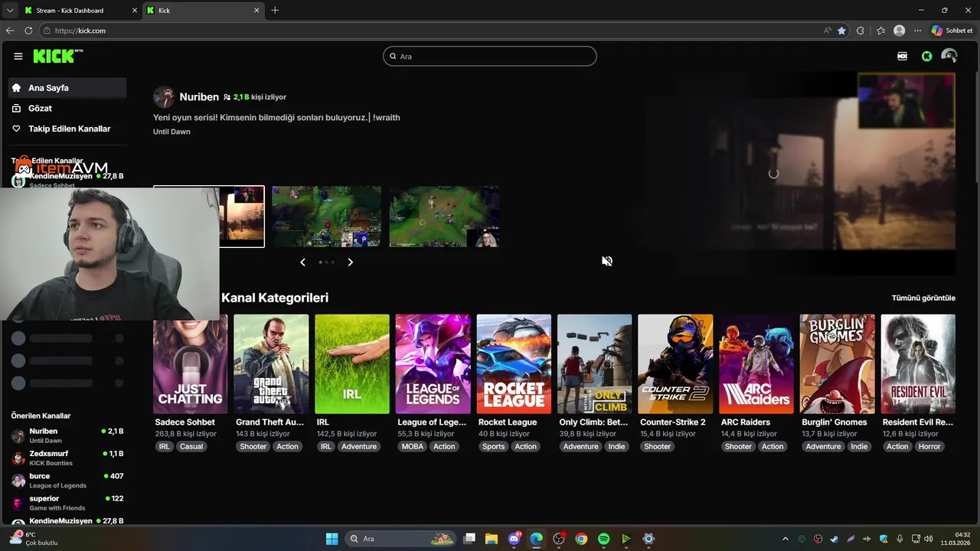Open ARC Raiders category card

(756, 364)
